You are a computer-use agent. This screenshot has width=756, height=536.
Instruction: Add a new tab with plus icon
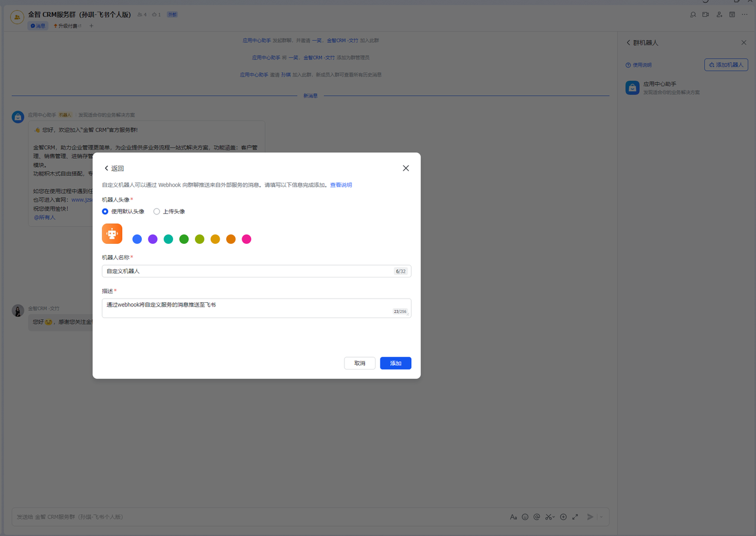pyautogui.click(x=92, y=26)
